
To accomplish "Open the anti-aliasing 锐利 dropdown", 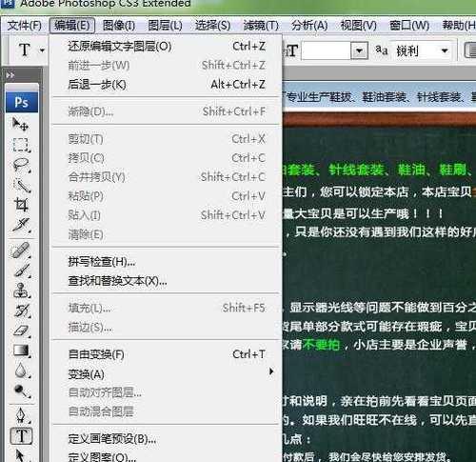I will tap(445, 50).
